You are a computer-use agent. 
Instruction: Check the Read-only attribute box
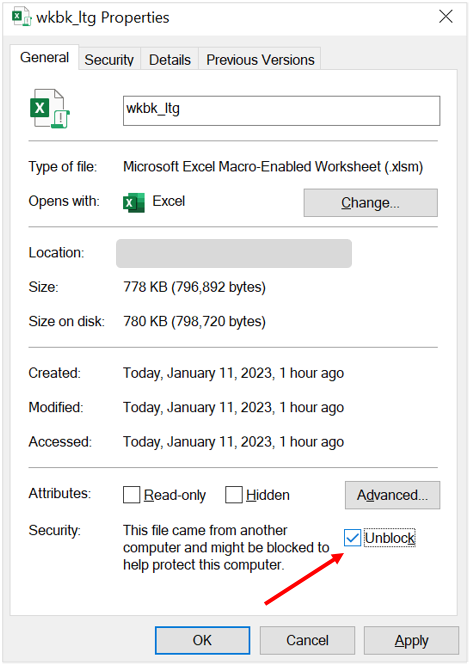[131, 495]
